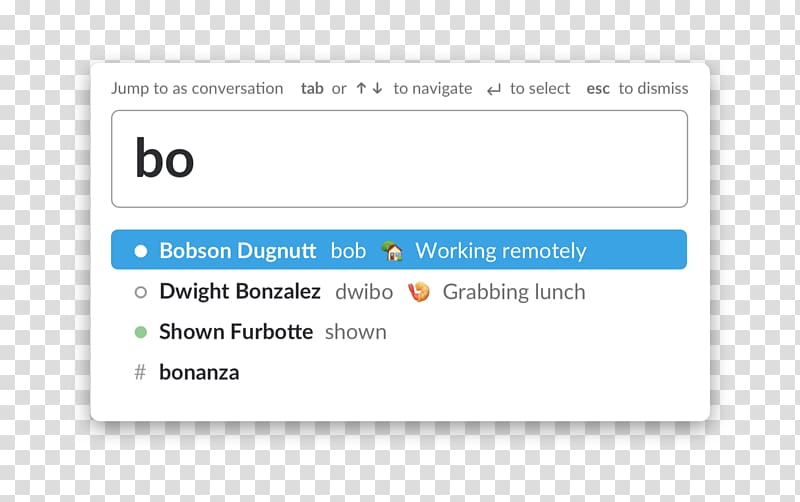Click the shrimp emoji beside Grabbing lunch
Viewport: 800px width, 502px height.
[x=418, y=292]
